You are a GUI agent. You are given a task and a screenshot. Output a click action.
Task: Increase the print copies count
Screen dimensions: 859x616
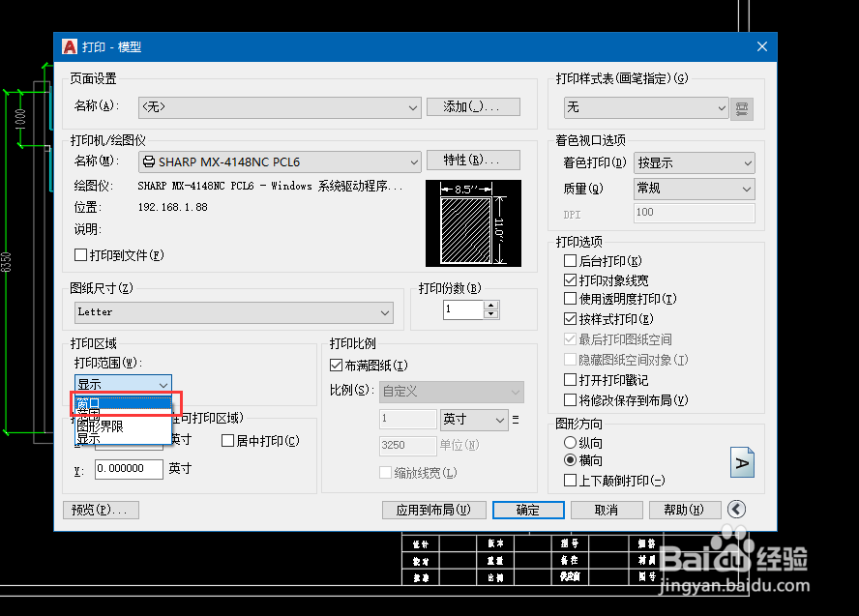pos(491,305)
